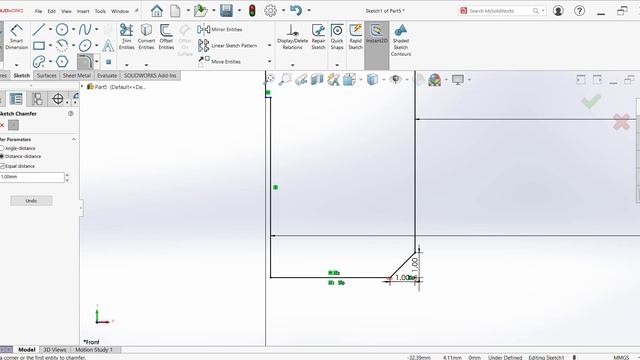Click Repair Sketch tool

coord(318,37)
